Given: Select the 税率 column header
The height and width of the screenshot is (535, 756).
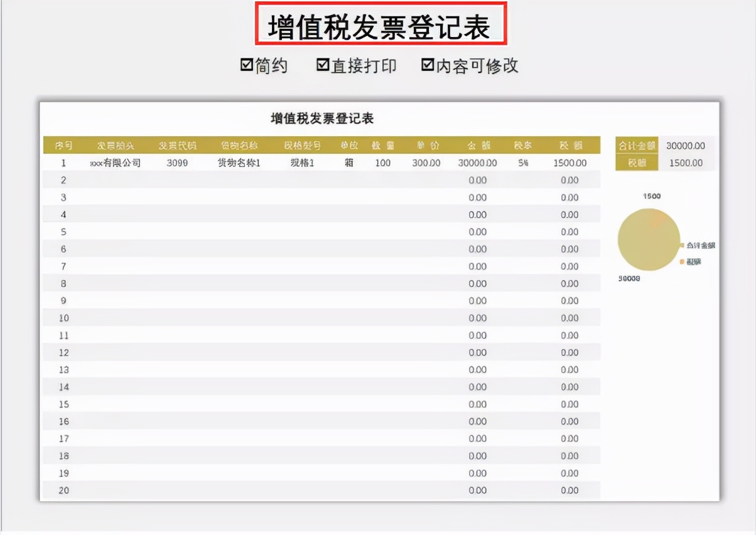Looking at the screenshot, I should 521,145.
